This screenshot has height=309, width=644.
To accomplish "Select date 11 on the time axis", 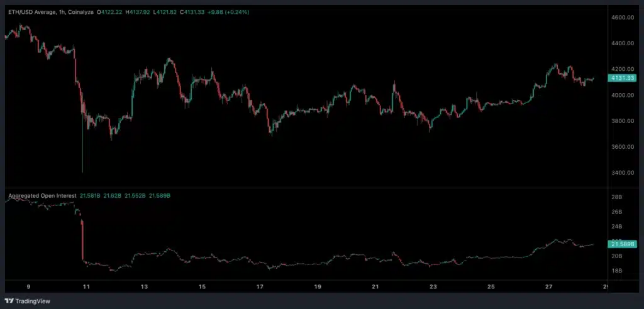I will point(86,287).
